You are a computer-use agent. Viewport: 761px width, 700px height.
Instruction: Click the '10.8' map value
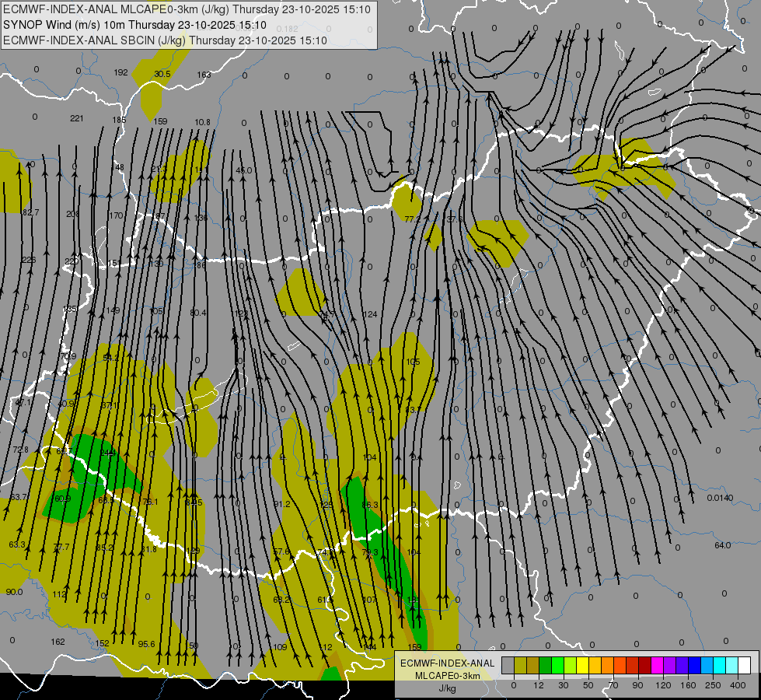pos(202,122)
